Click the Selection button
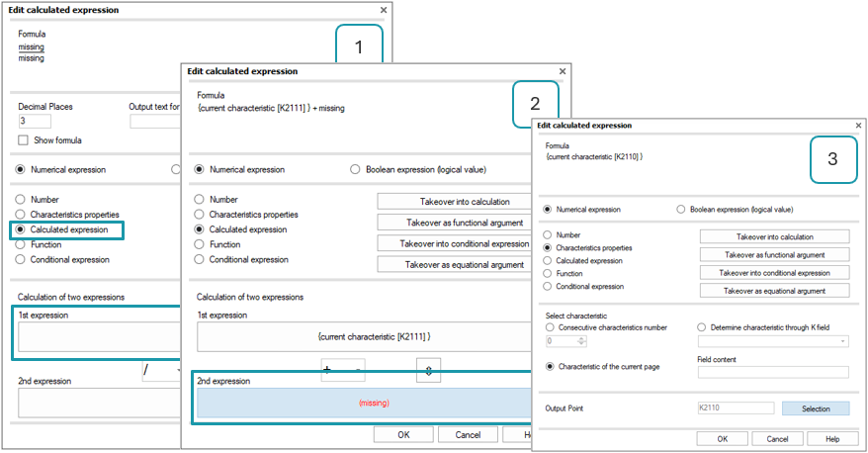The height and width of the screenshot is (453, 868). tap(816, 408)
